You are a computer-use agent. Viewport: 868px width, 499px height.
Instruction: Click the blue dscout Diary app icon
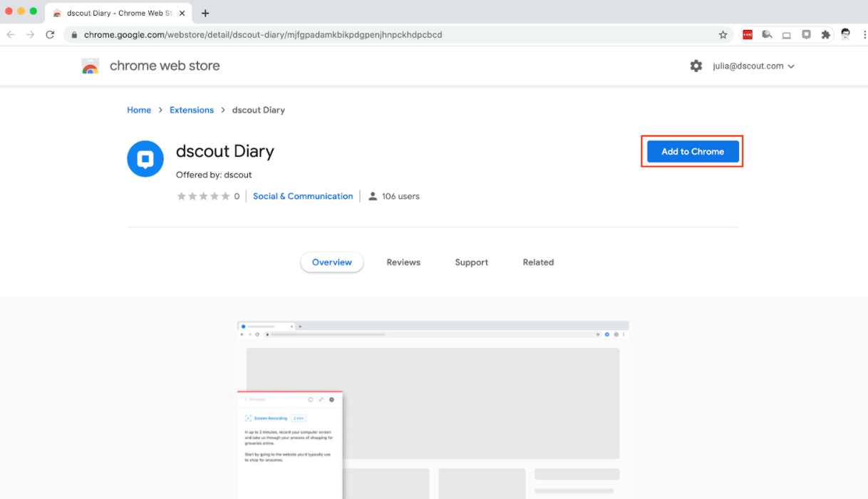145,158
